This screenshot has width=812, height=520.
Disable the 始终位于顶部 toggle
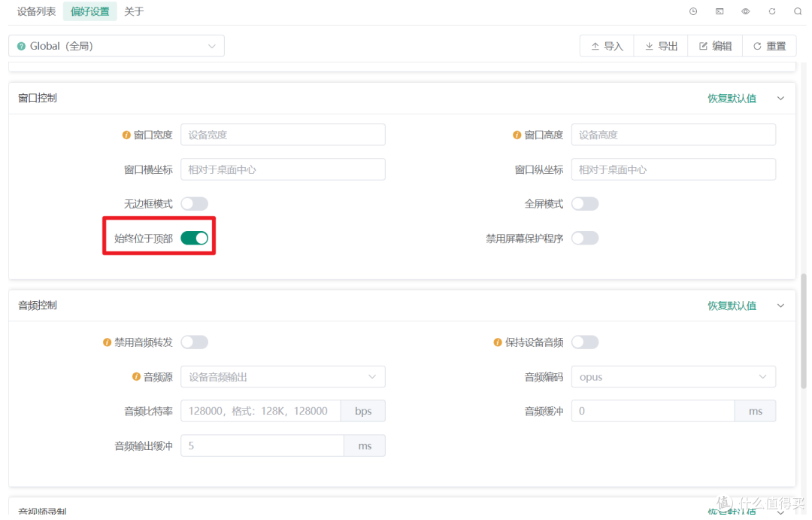click(194, 239)
